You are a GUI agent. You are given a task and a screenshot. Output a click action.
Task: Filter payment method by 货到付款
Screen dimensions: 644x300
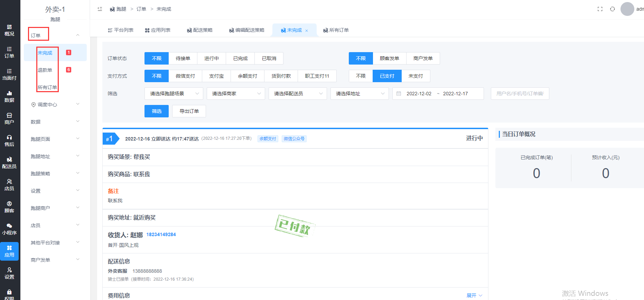(281, 76)
